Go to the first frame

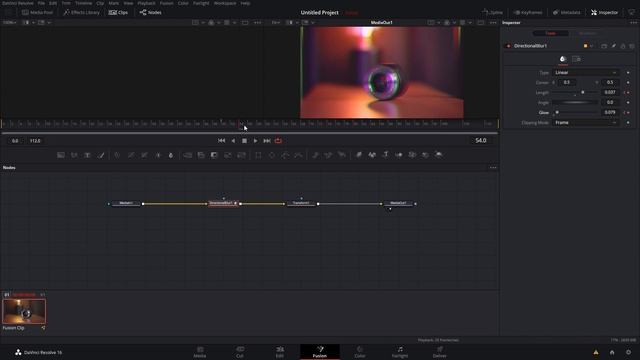click(221, 140)
